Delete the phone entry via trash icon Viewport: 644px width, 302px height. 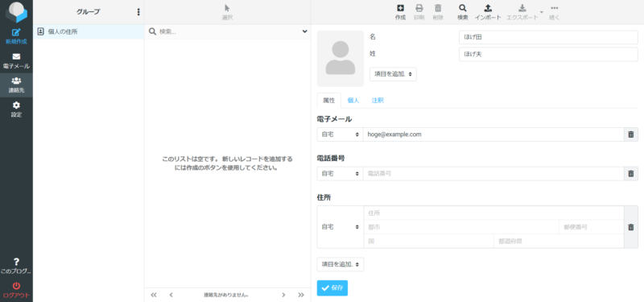coord(631,174)
